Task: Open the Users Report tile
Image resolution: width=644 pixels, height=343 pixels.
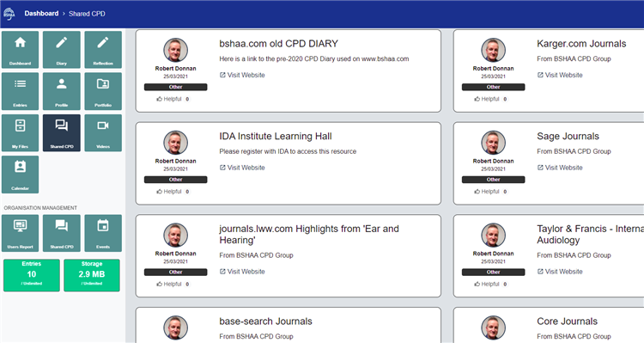Action: [20, 233]
